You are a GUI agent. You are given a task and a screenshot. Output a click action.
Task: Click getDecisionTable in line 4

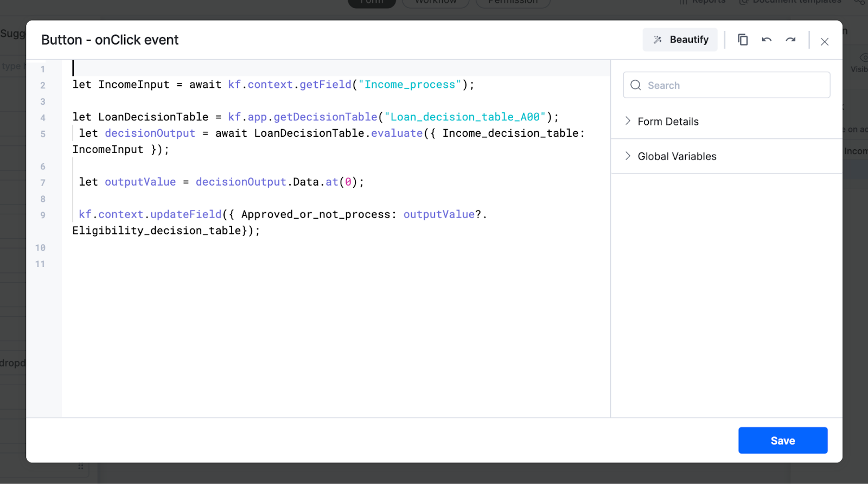pyautogui.click(x=325, y=117)
